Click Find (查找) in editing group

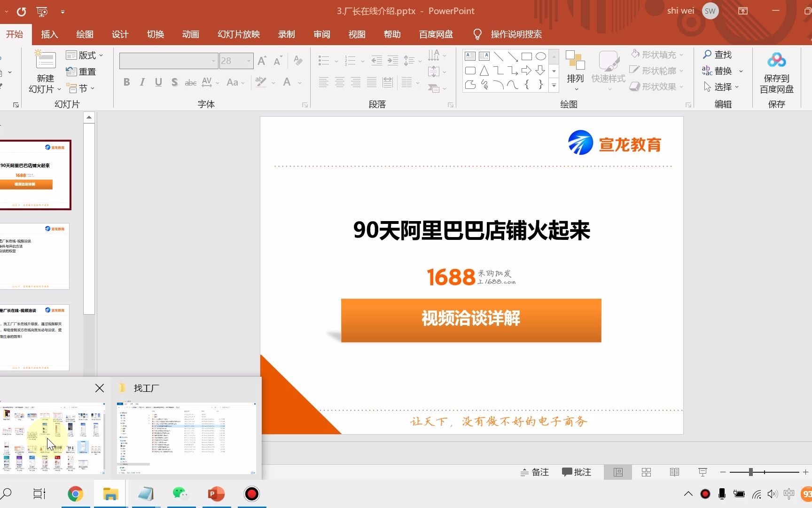[x=718, y=55]
